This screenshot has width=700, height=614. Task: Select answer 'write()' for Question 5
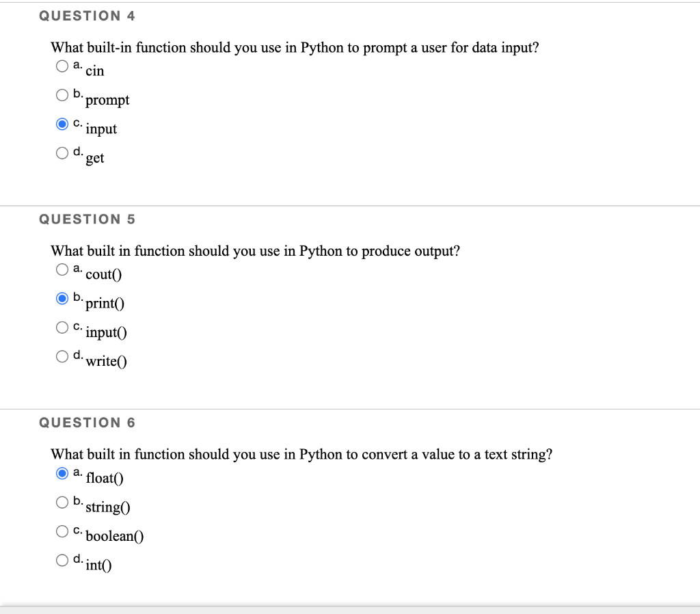tap(62, 356)
